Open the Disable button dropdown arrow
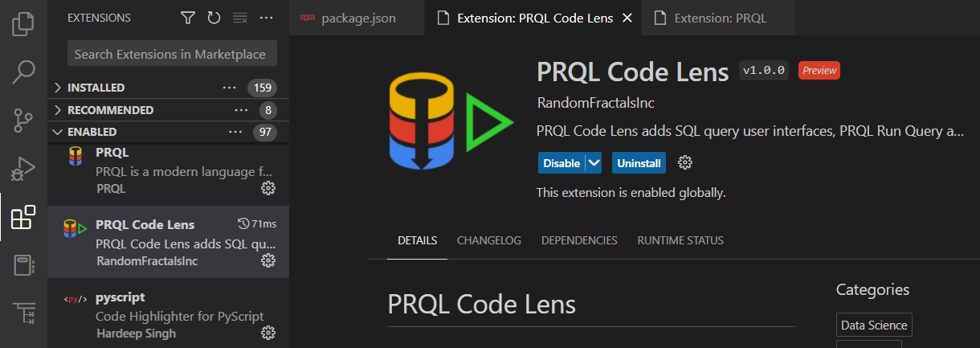The width and height of the screenshot is (980, 348). pyautogui.click(x=594, y=163)
